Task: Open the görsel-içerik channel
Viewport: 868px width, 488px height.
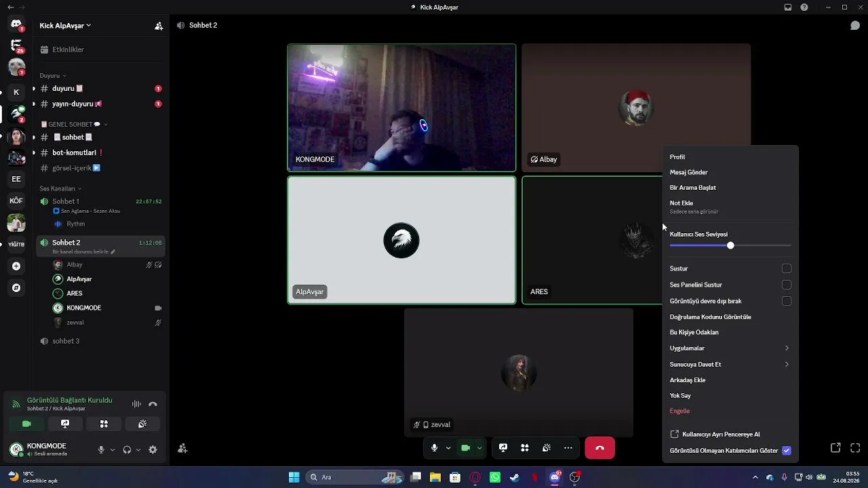Action: [100, 168]
